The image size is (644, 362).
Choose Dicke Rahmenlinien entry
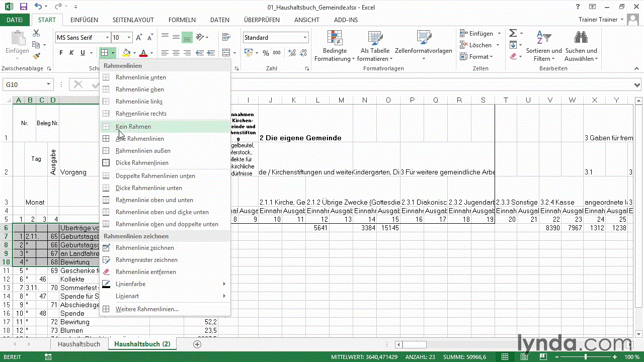click(x=165, y=163)
